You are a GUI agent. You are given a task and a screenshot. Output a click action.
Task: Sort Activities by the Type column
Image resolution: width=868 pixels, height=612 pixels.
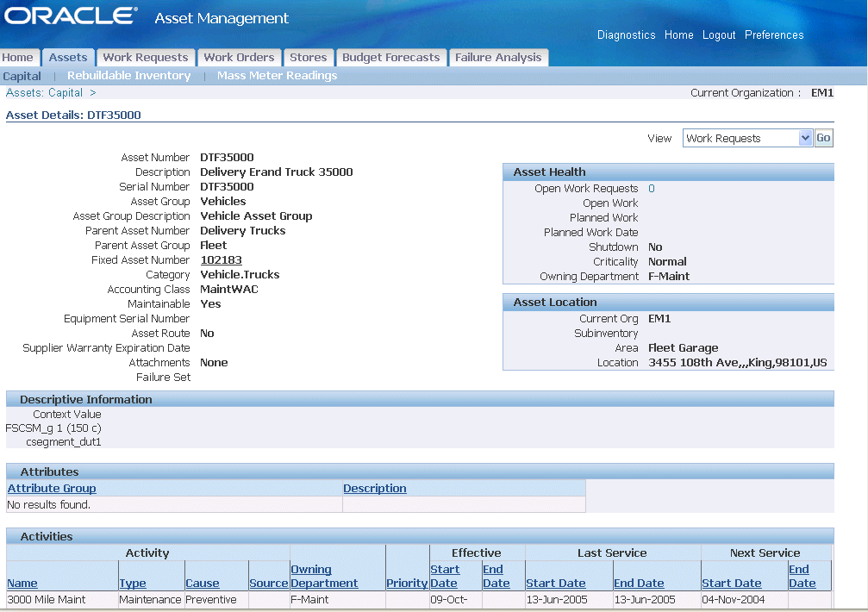(x=133, y=584)
